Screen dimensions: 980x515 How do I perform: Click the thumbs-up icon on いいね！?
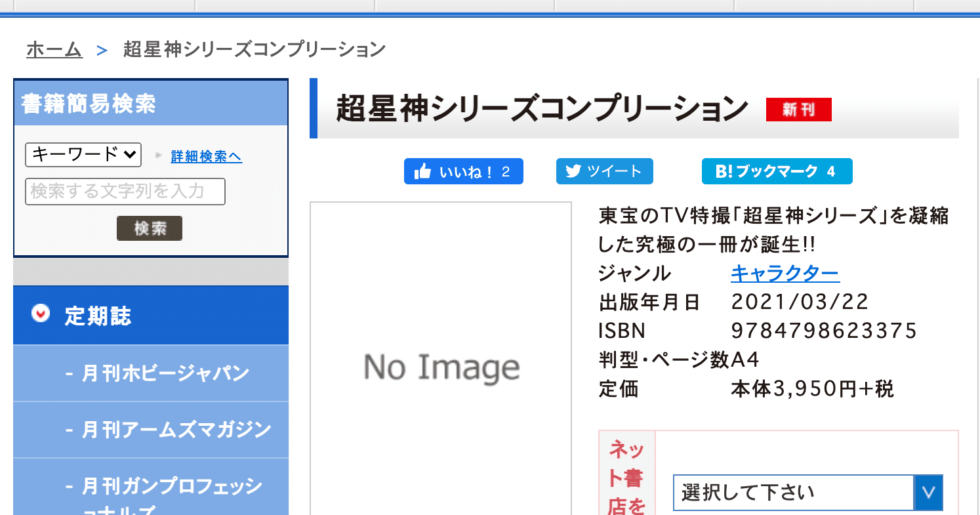pos(423,171)
